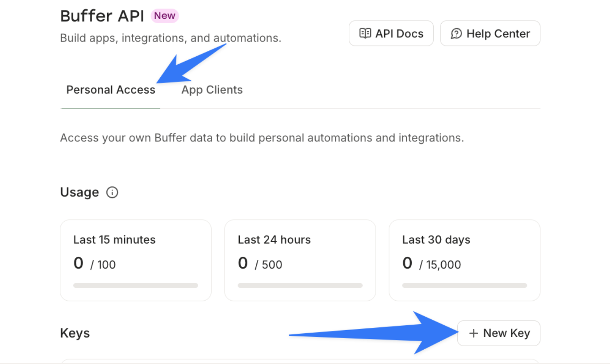Click the '0 / 500' usage value
610x364 pixels.
260,264
